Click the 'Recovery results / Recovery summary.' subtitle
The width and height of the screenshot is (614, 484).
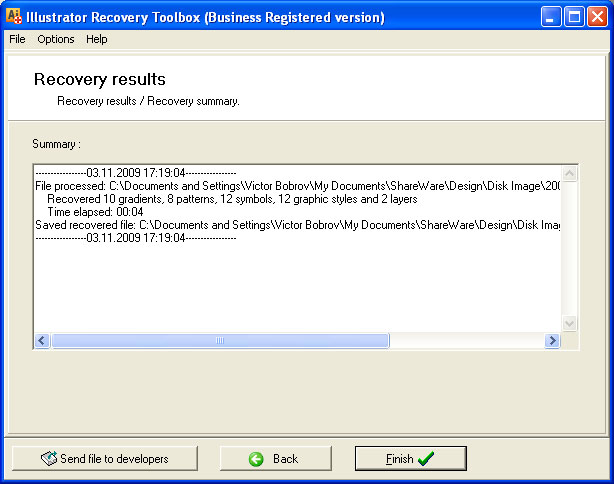(148, 101)
